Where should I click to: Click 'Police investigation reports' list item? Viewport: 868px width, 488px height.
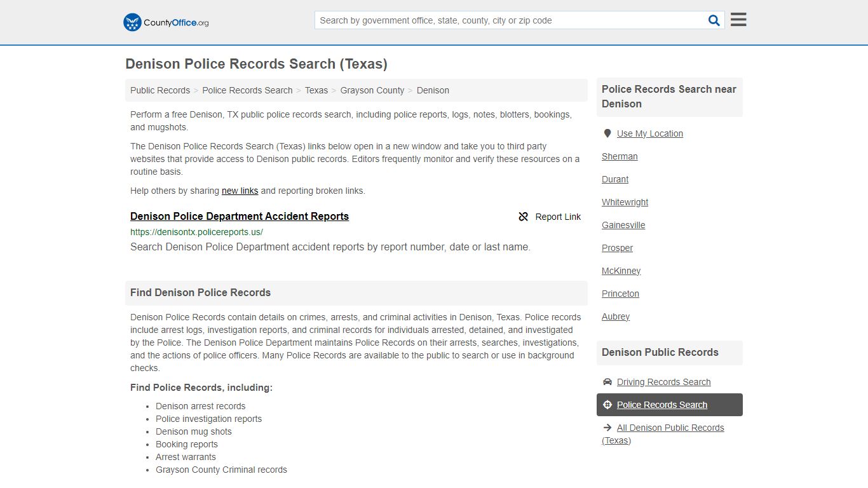tap(209, 419)
